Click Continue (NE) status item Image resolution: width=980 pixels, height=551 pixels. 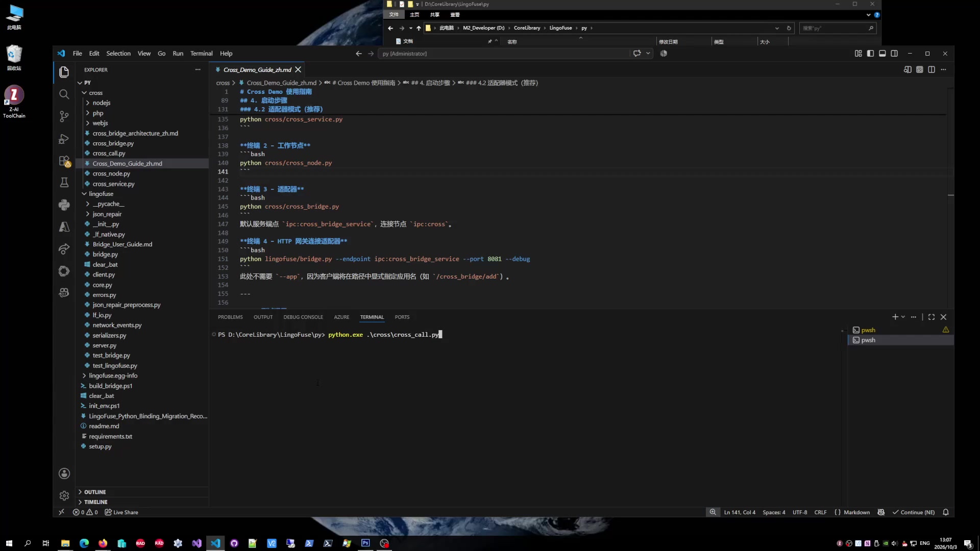tap(914, 512)
